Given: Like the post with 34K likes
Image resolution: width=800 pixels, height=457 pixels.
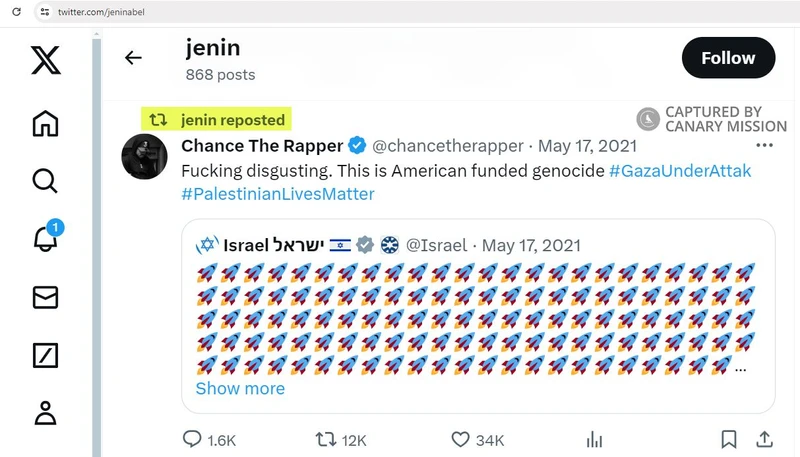Looking at the screenshot, I should tap(461, 439).
